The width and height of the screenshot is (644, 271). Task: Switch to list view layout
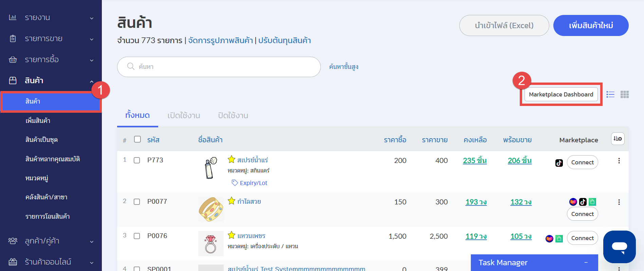point(610,94)
